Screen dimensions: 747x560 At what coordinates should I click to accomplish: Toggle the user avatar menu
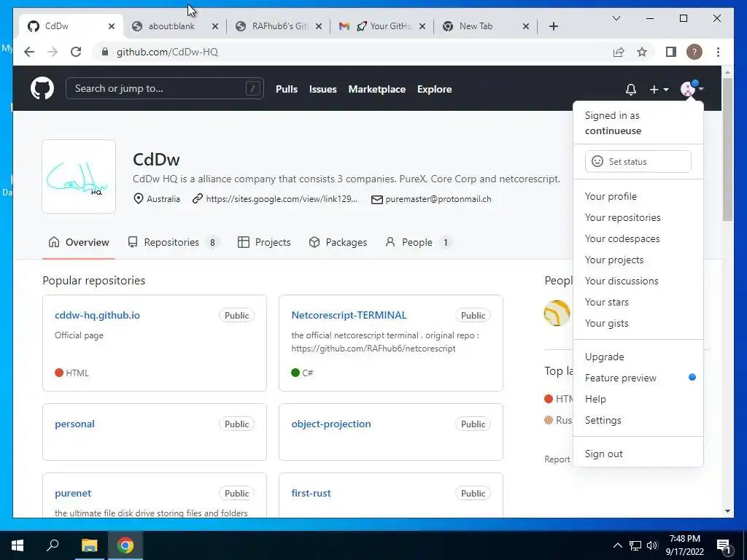[x=692, y=88]
